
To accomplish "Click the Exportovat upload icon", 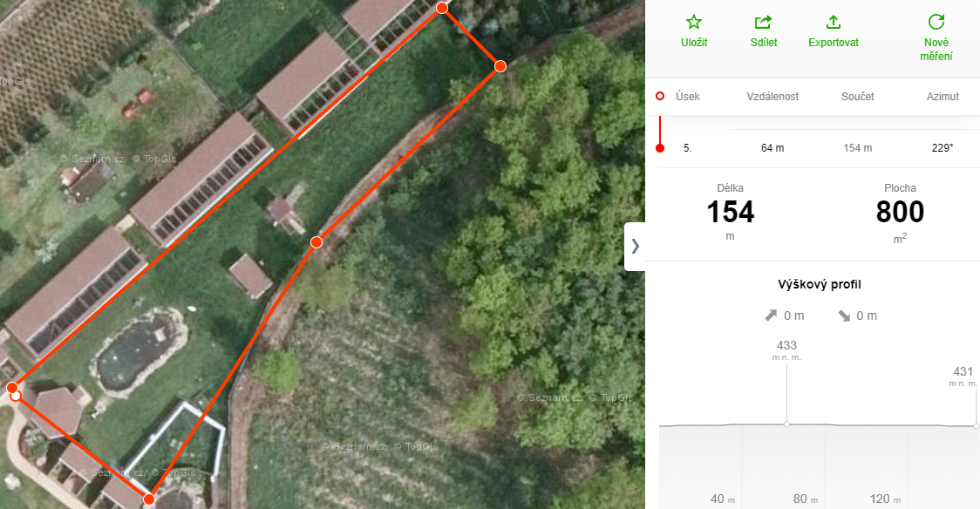I will [x=834, y=23].
